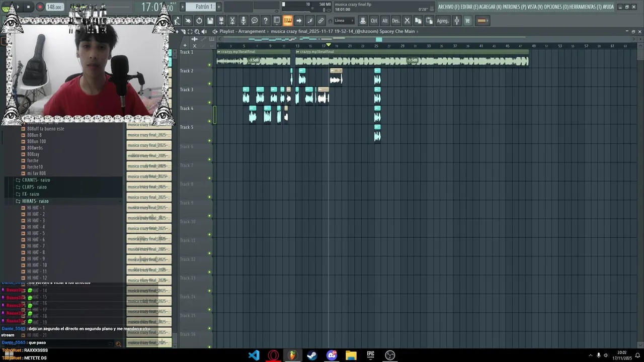Toggle the orange playlist view icon
The width and height of the screenshot is (644, 362).
[x=288, y=21]
